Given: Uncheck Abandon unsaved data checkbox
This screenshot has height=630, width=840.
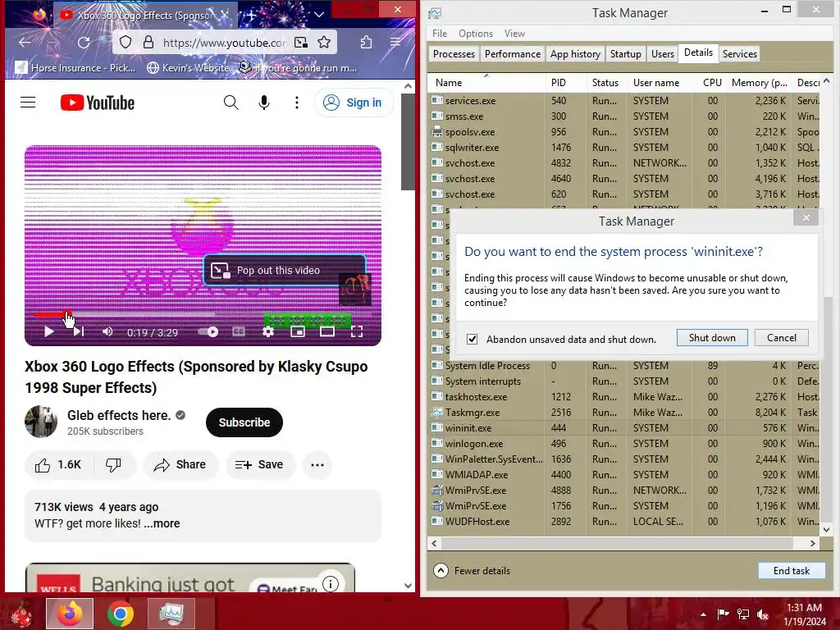Looking at the screenshot, I should [x=472, y=339].
